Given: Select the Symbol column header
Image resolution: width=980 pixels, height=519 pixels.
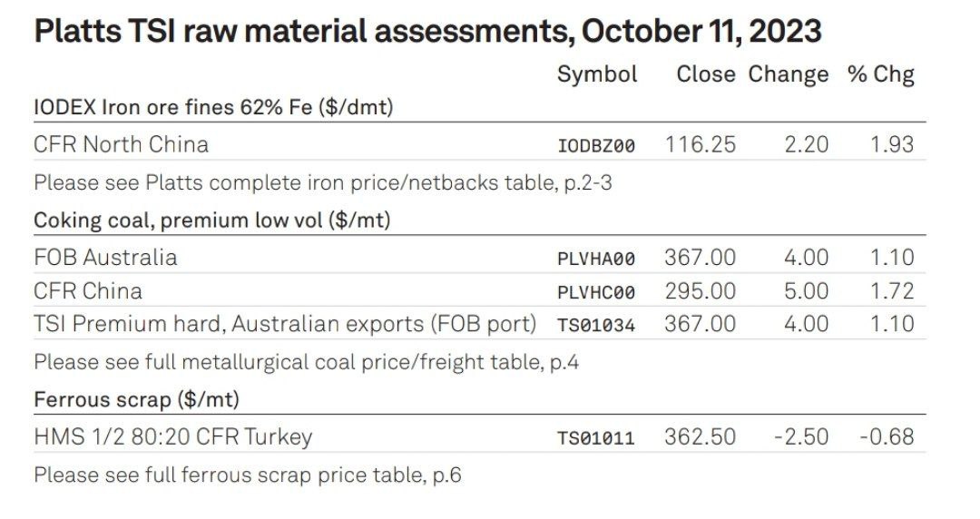Looking at the screenshot, I should point(597,74).
